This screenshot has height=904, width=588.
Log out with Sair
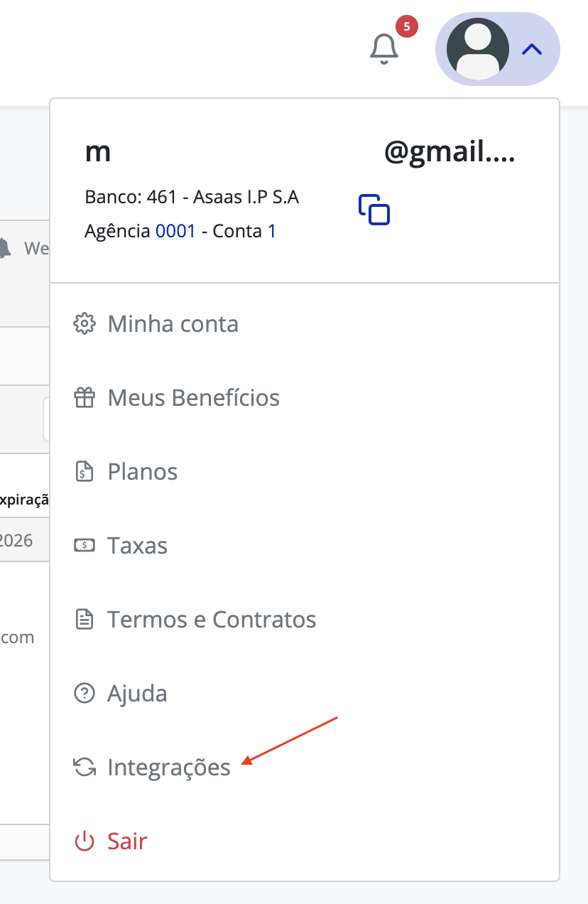(127, 841)
